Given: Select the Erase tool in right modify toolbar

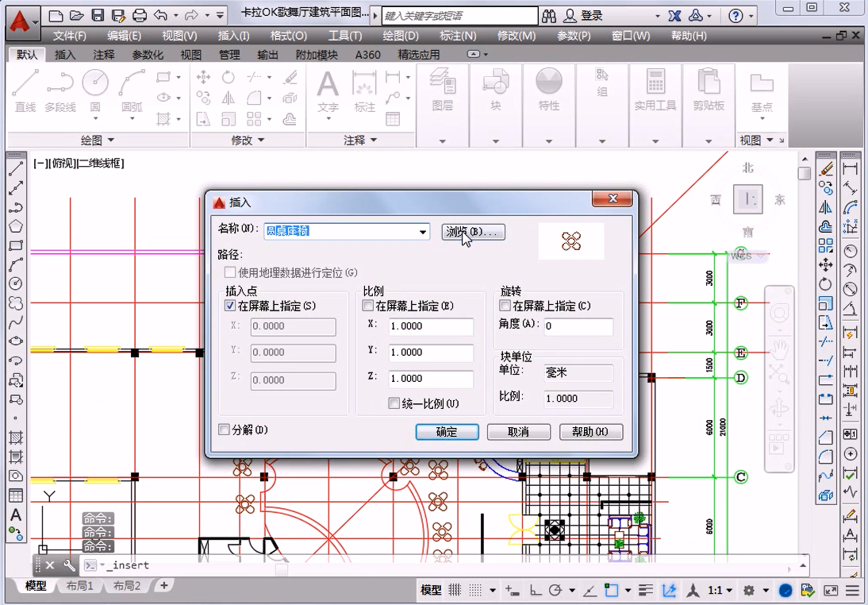Looking at the screenshot, I should click(x=825, y=168).
